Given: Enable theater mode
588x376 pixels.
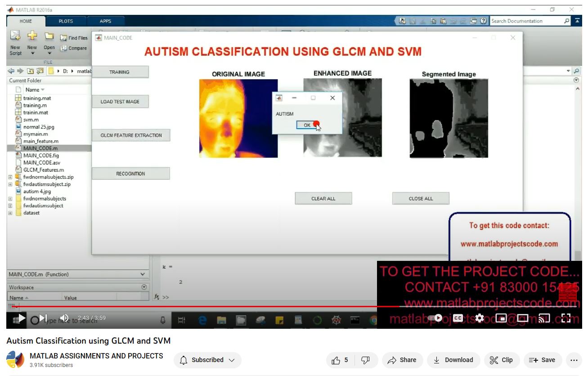Looking at the screenshot, I should tap(523, 318).
